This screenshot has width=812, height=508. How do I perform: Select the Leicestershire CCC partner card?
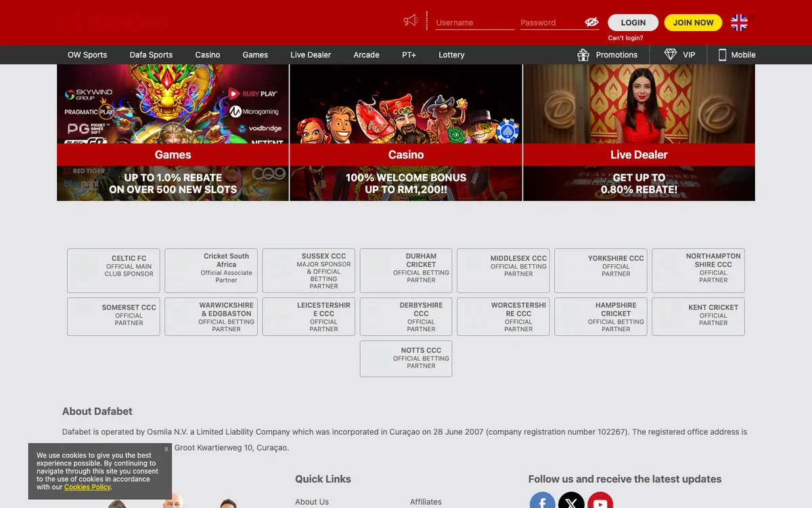[x=309, y=316]
